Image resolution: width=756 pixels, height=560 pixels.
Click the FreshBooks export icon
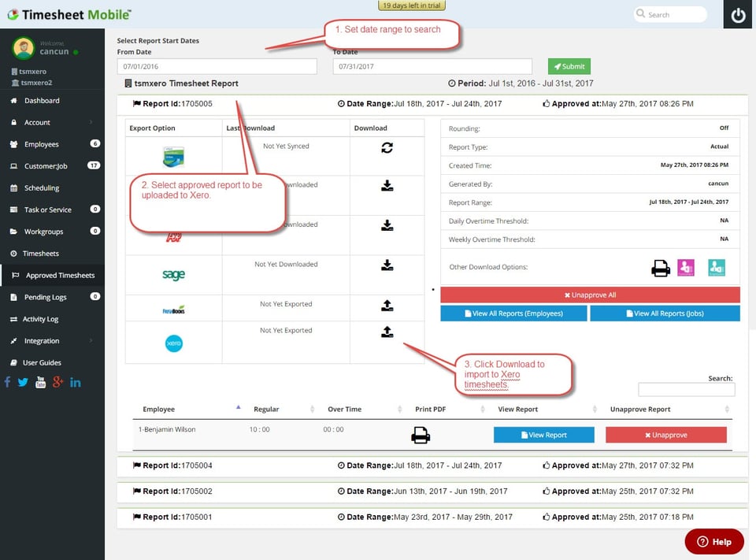(x=387, y=304)
